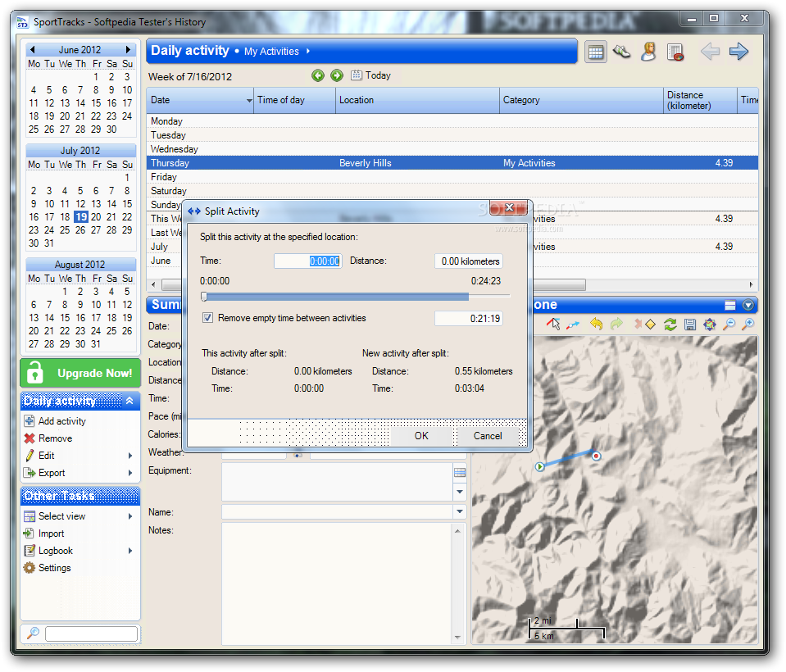Click the Location column header
This screenshot has width=786, height=672.
[417, 100]
